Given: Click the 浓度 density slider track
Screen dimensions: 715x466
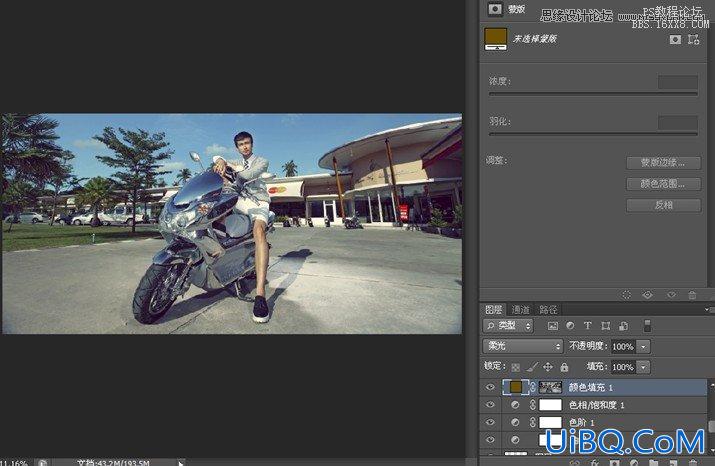Looking at the screenshot, I should [x=593, y=94].
